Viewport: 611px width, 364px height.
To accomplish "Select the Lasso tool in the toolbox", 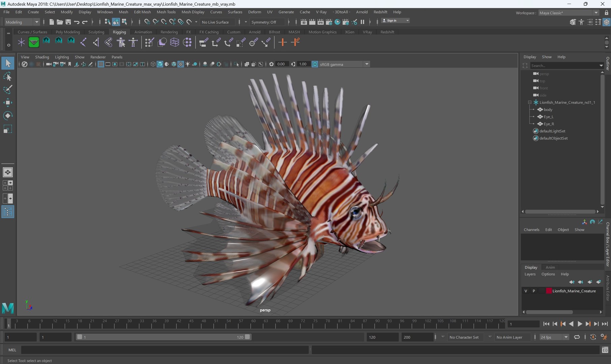I will [x=7, y=77].
